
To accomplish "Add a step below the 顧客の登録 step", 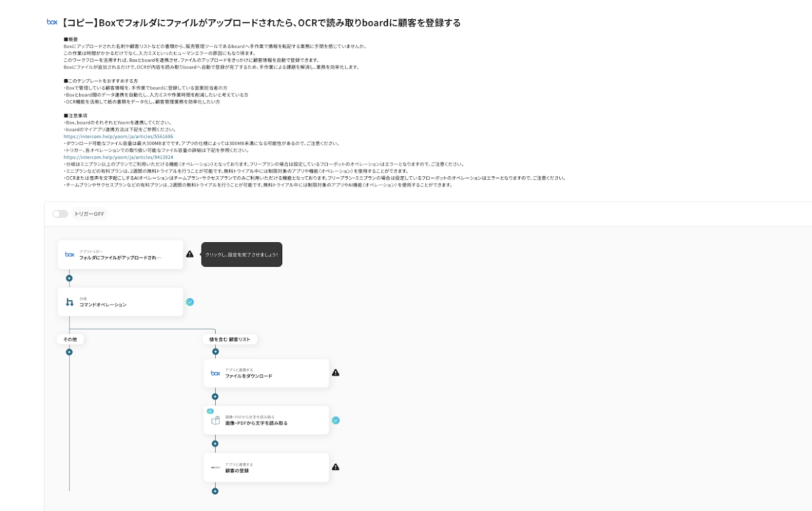I will click(215, 491).
